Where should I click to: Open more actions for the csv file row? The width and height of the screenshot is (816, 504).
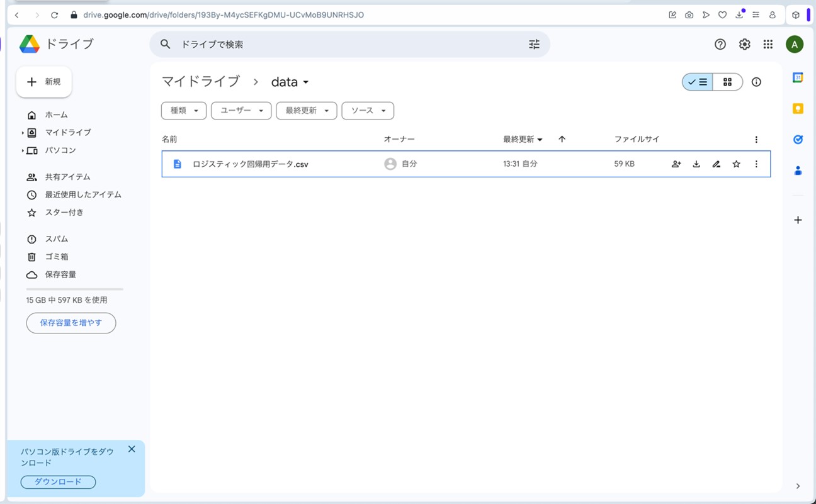pos(756,164)
